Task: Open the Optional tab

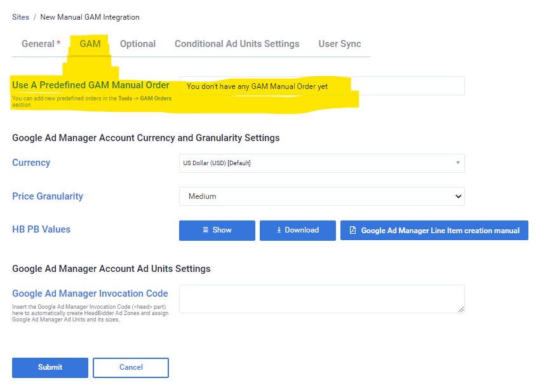Action: [x=138, y=44]
